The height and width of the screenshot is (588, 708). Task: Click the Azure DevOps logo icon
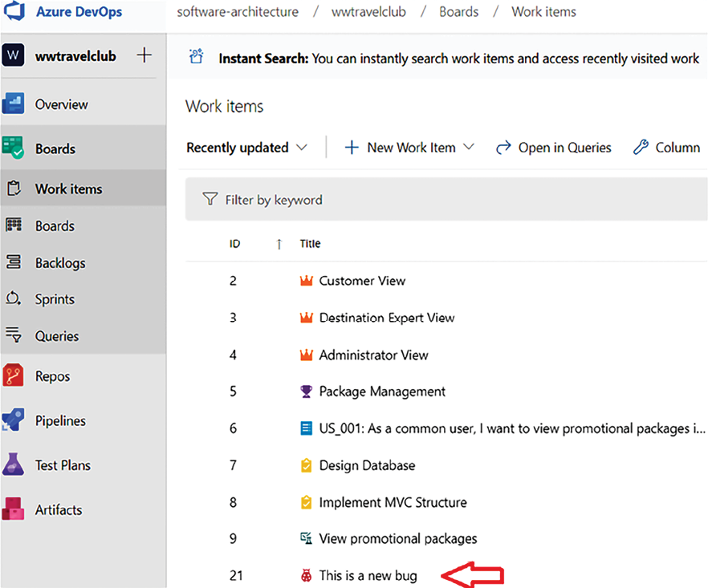point(14,10)
